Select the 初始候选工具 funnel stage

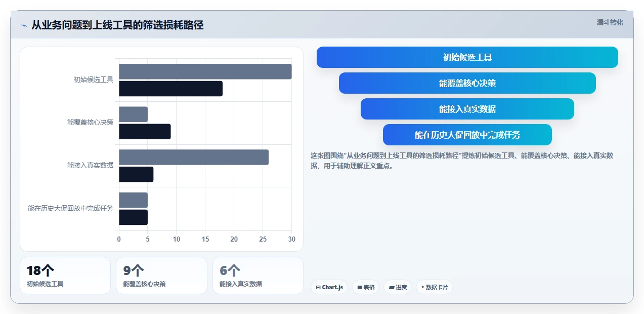click(x=467, y=57)
